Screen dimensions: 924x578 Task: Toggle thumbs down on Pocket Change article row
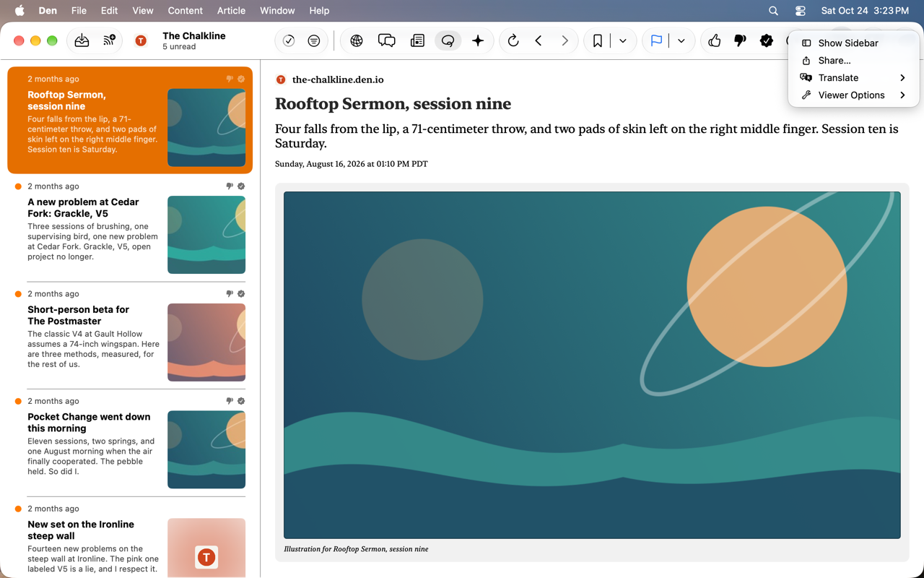coord(230,401)
